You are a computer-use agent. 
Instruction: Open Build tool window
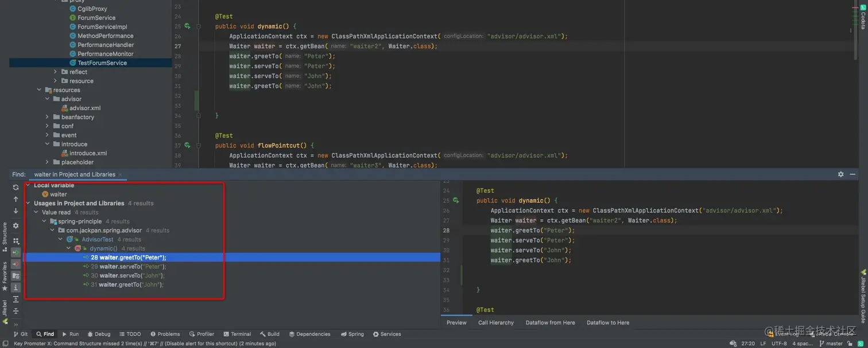pos(270,334)
